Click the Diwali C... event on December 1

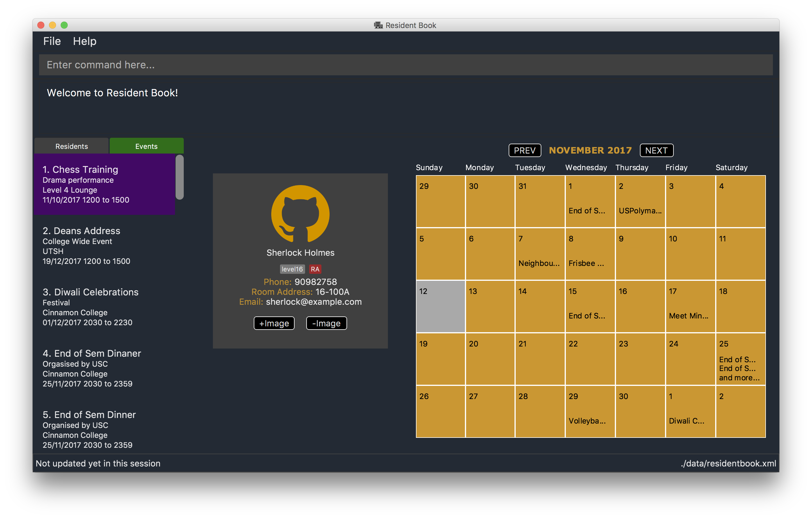click(x=687, y=421)
